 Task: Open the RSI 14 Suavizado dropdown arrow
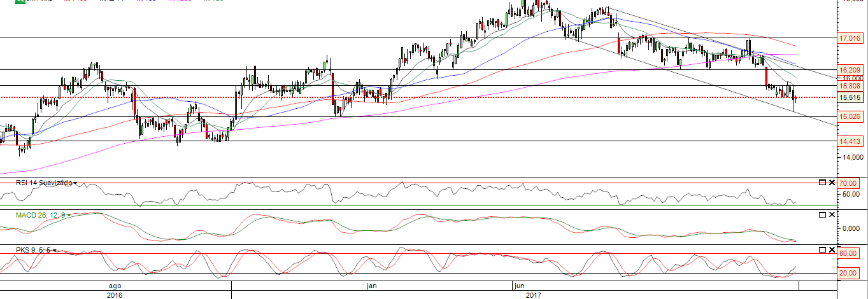pos(75,183)
